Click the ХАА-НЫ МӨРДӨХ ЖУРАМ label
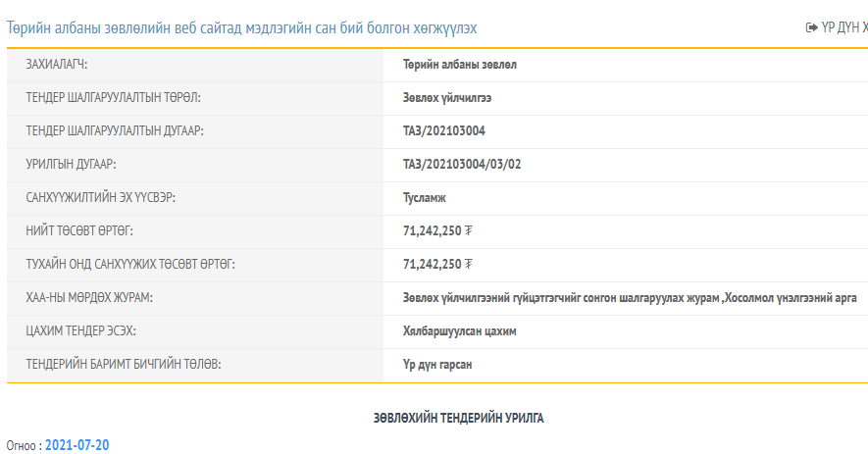The height and width of the screenshot is (454, 868). (x=89, y=298)
